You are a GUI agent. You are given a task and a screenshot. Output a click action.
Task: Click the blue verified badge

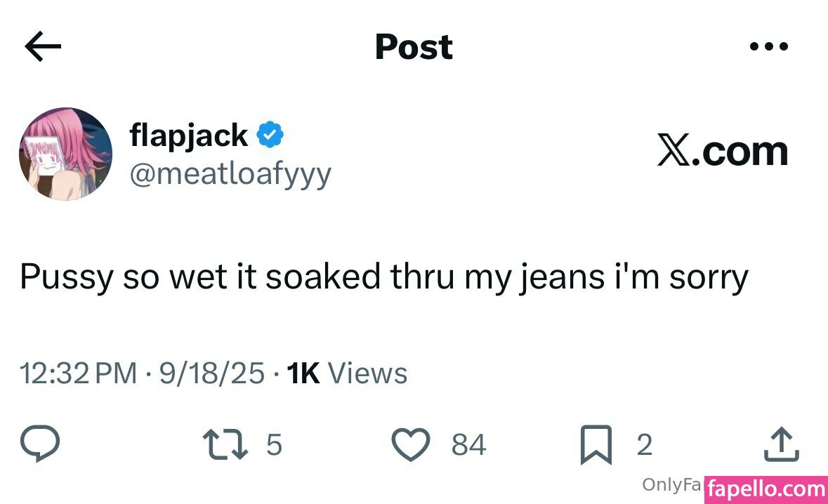click(270, 135)
